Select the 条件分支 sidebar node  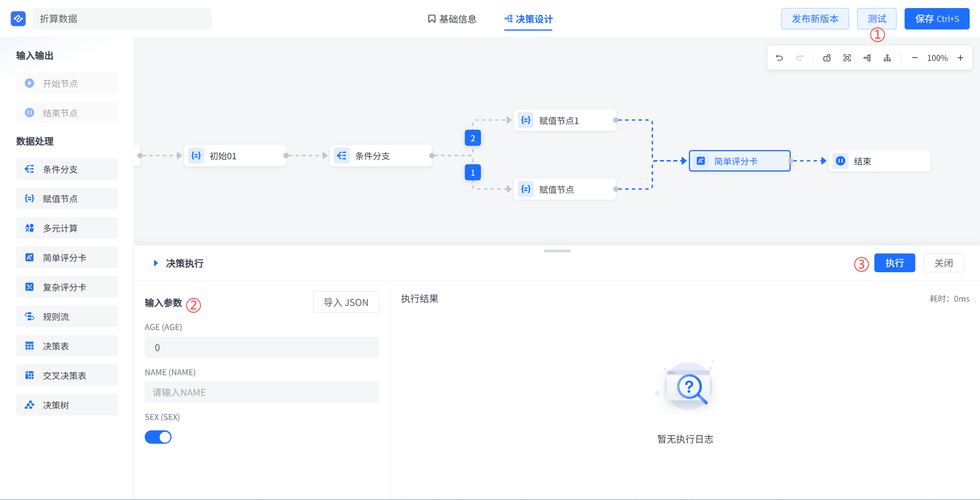67,169
